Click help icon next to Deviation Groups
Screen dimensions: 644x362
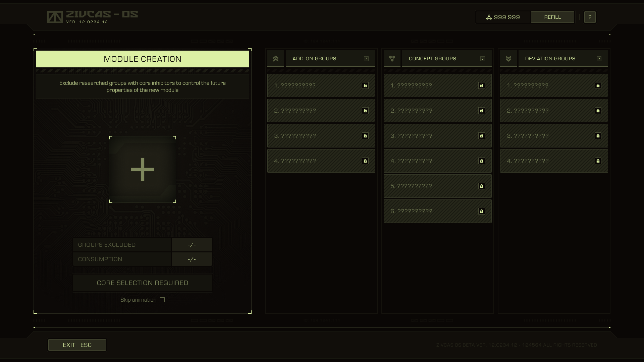[x=599, y=59]
